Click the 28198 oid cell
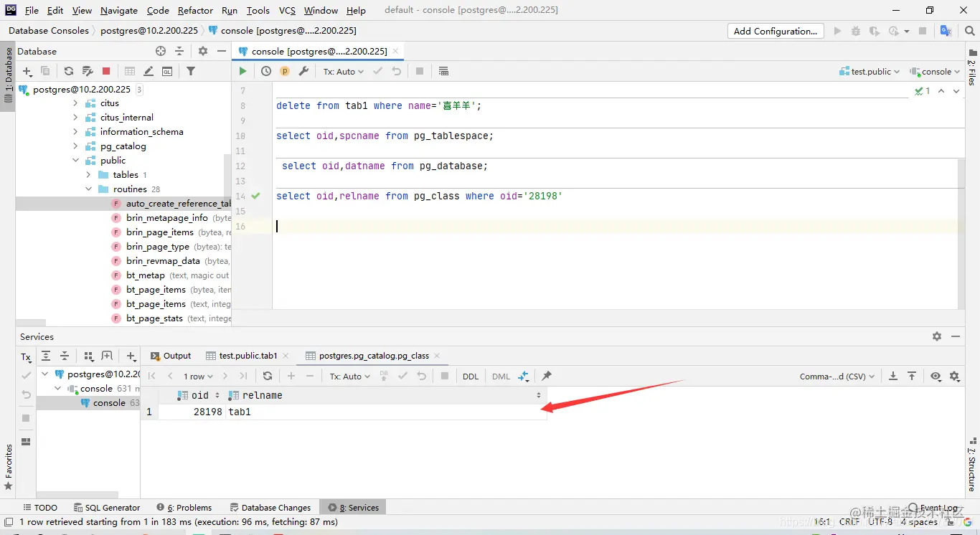980x535 pixels. [192, 412]
